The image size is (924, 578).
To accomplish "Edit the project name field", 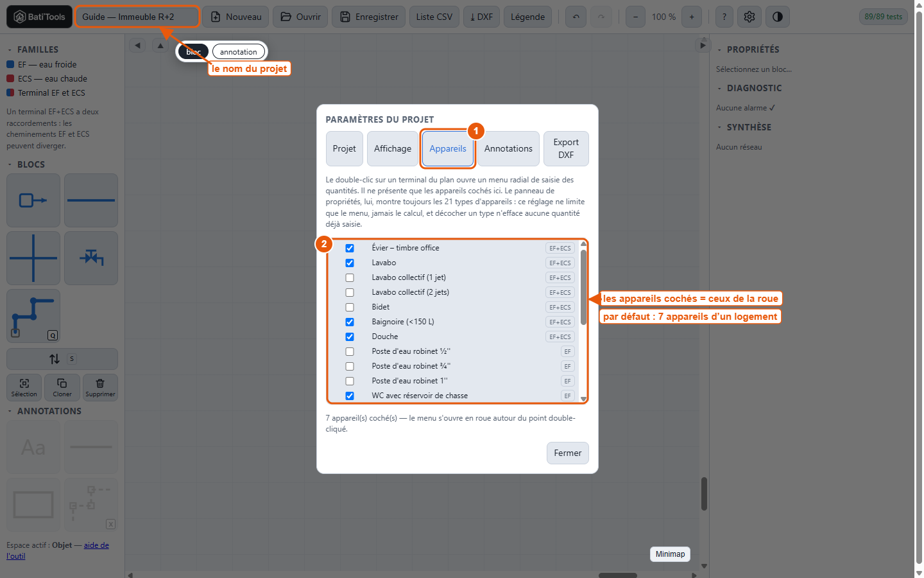I will [137, 17].
